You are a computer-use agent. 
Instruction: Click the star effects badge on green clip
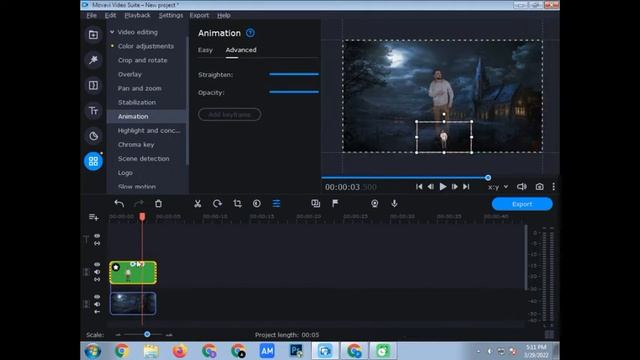(116, 267)
